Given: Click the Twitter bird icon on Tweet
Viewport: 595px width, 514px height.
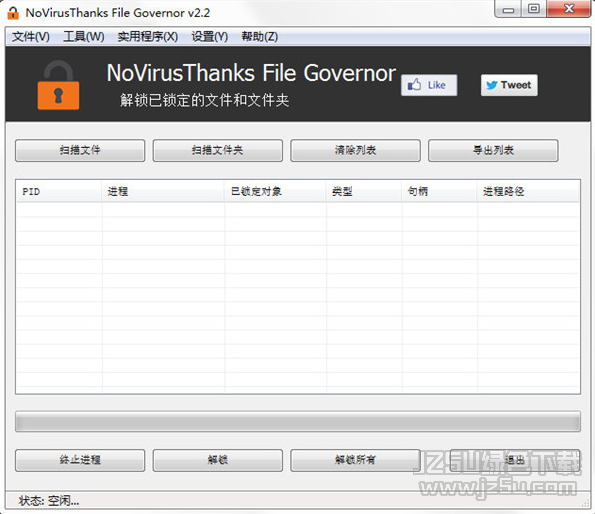Looking at the screenshot, I should (x=492, y=85).
